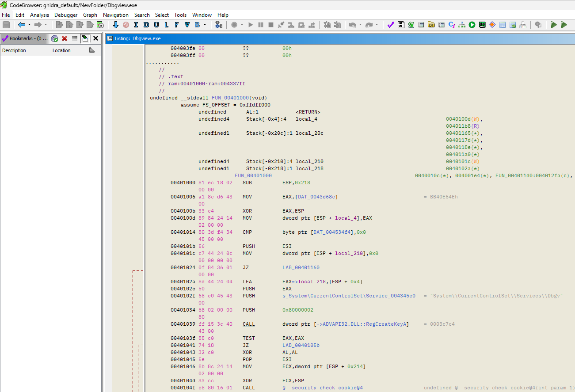Open the Data Type Manager icon
575x392 pixels.
click(431, 25)
